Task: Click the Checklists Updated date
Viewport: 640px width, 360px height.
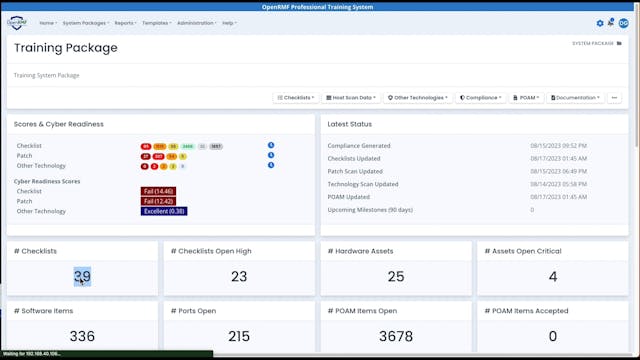Action: (x=558, y=158)
